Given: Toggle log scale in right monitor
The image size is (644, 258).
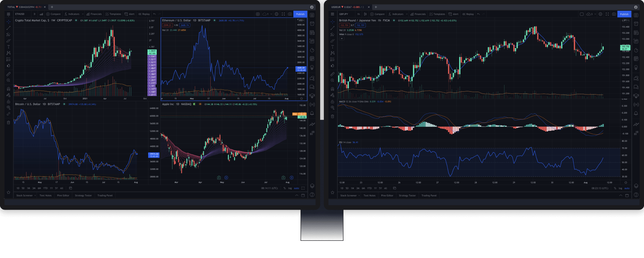Looking at the screenshot, I should coord(620,188).
